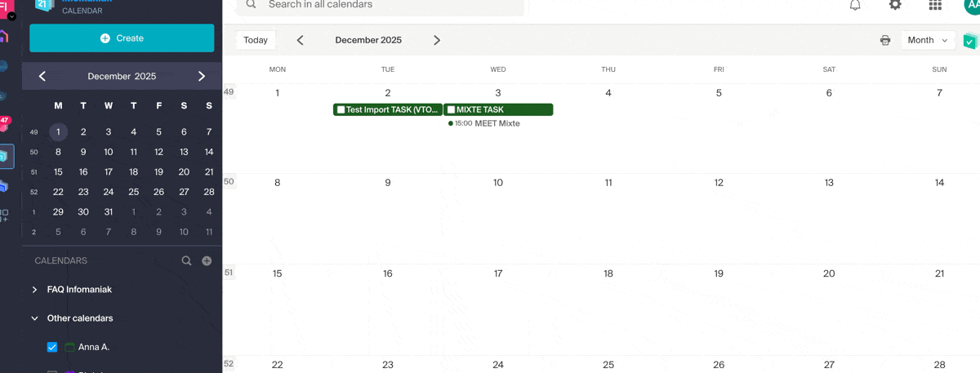This screenshot has height=373, width=980.
Task: Open the apps grid launcher
Action: pos(935,5)
